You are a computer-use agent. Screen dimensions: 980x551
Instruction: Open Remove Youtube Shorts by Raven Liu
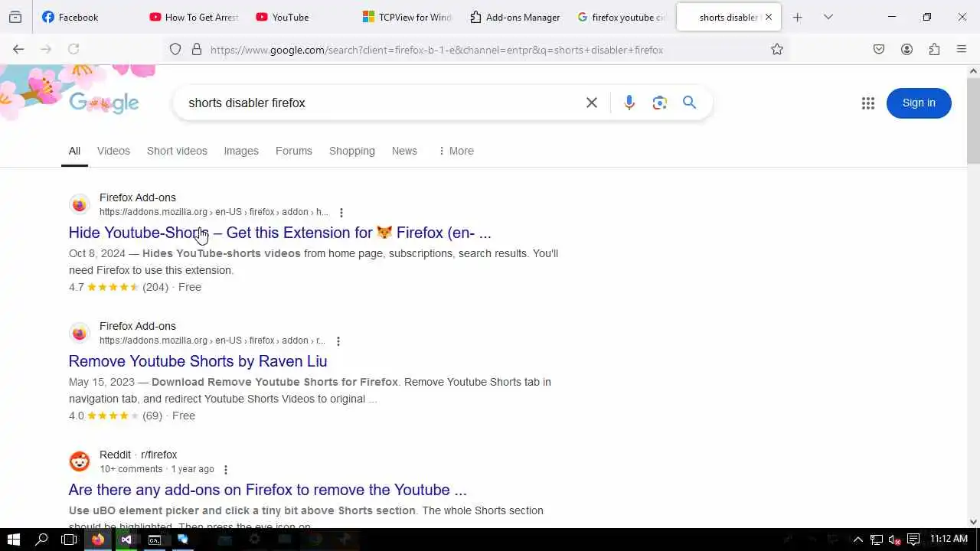[x=198, y=361]
